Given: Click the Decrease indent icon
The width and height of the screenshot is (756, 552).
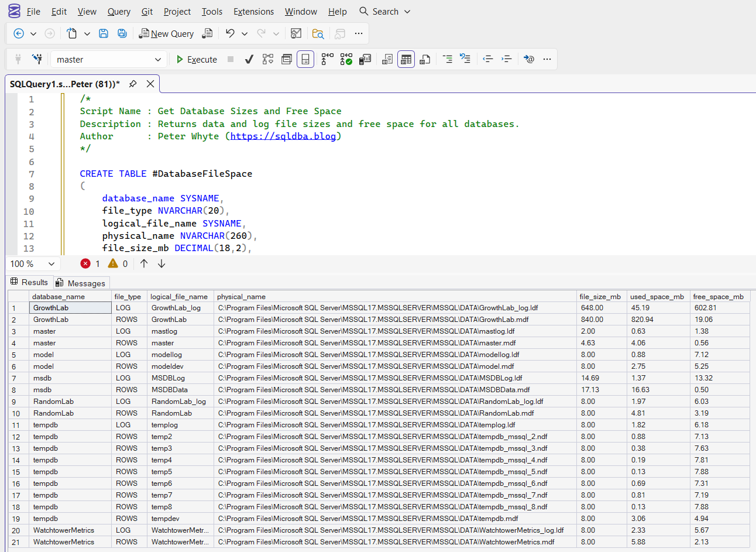Looking at the screenshot, I should click(x=487, y=59).
